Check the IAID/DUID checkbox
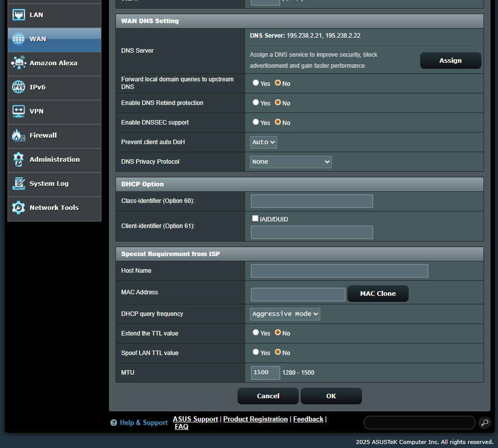The height and width of the screenshot is (448, 498). [x=256, y=218]
